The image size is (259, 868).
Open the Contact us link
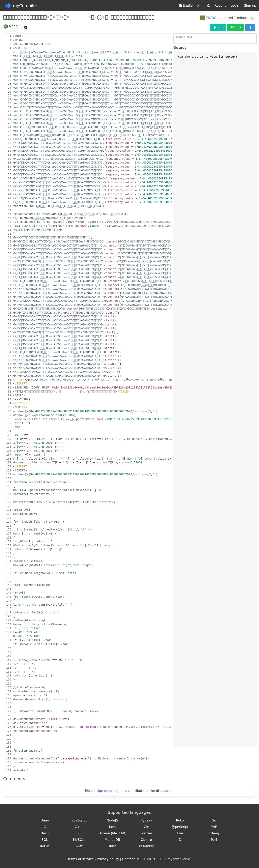click(x=131, y=859)
